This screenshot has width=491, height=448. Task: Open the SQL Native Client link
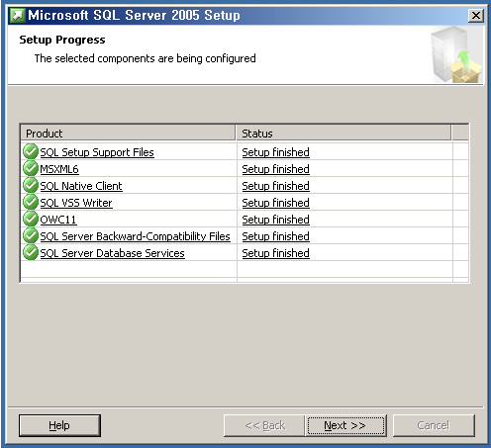81,186
